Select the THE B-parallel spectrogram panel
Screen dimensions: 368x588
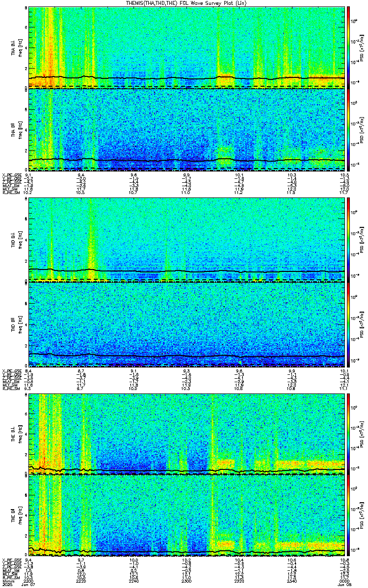186,516
